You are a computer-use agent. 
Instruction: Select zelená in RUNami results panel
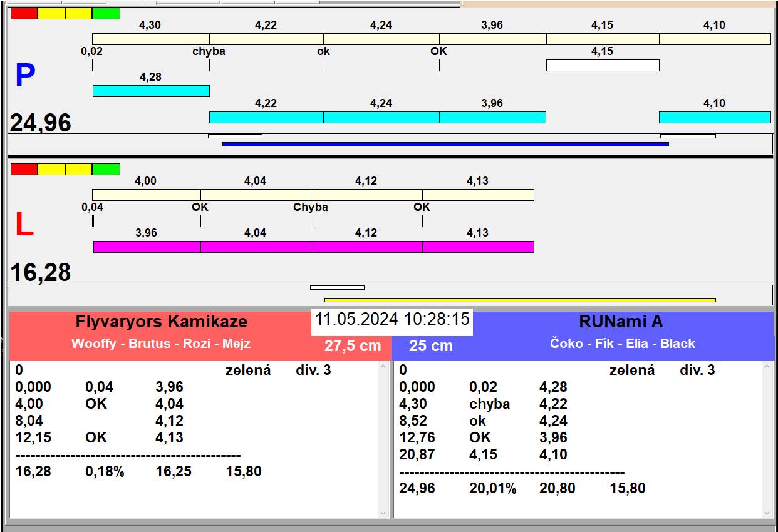tap(632, 370)
